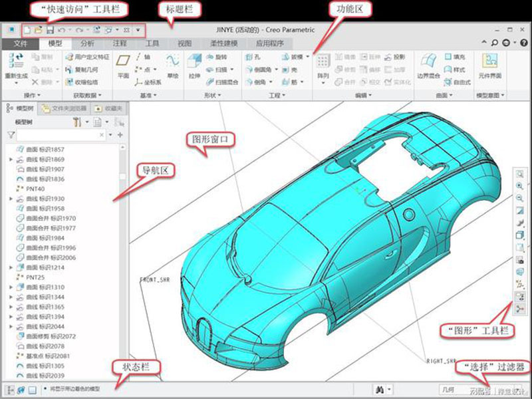Click the 旋转 (Revolve) tool

point(215,57)
